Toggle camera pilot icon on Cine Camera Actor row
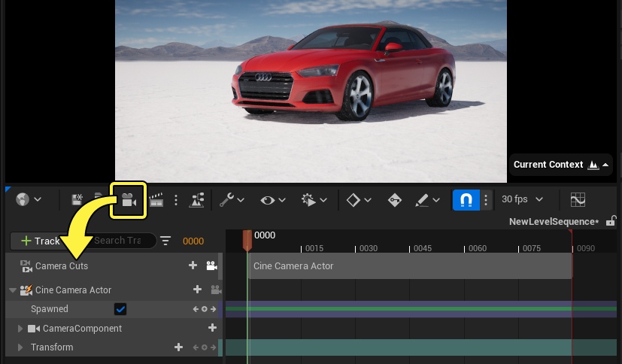This screenshot has height=364, width=622. [x=216, y=290]
